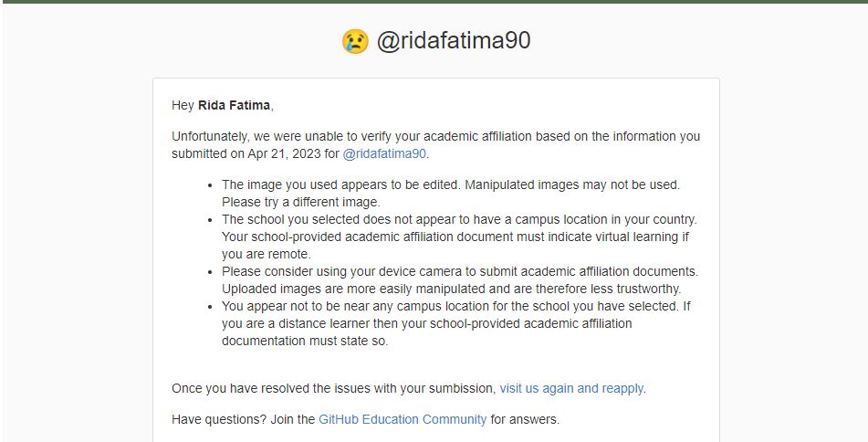The image size is (868, 442).
Task: Click the dark green bar at the top
Action: point(434,2)
